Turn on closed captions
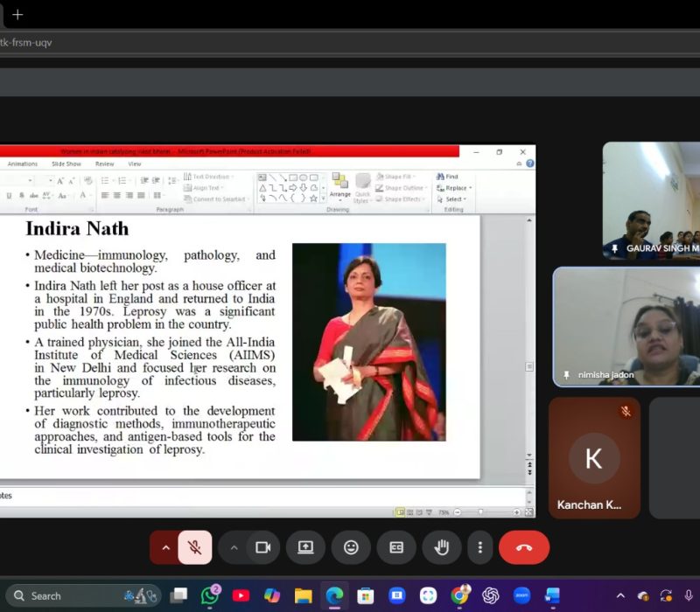 pos(396,547)
